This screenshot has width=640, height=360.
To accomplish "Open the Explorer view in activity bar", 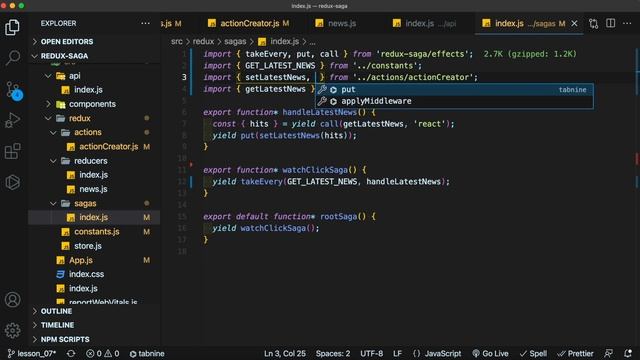I will pyautogui.click(x=12, y=27).
